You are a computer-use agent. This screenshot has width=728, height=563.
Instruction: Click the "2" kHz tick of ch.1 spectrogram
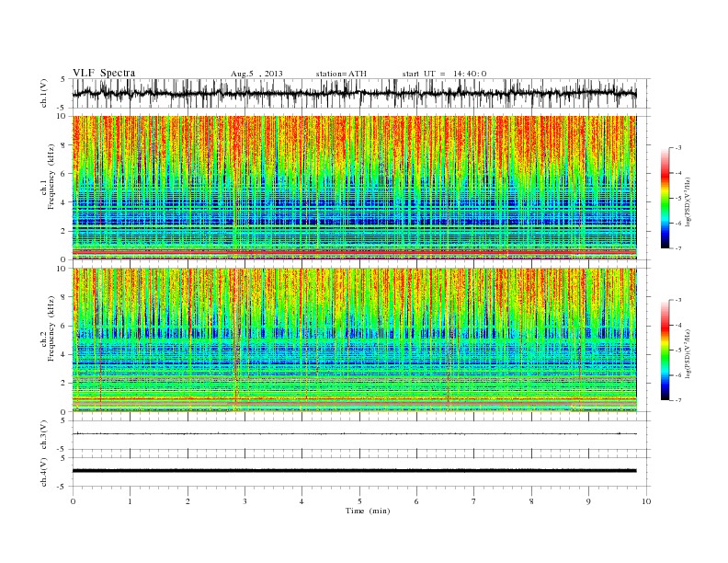tap(64, 231)
